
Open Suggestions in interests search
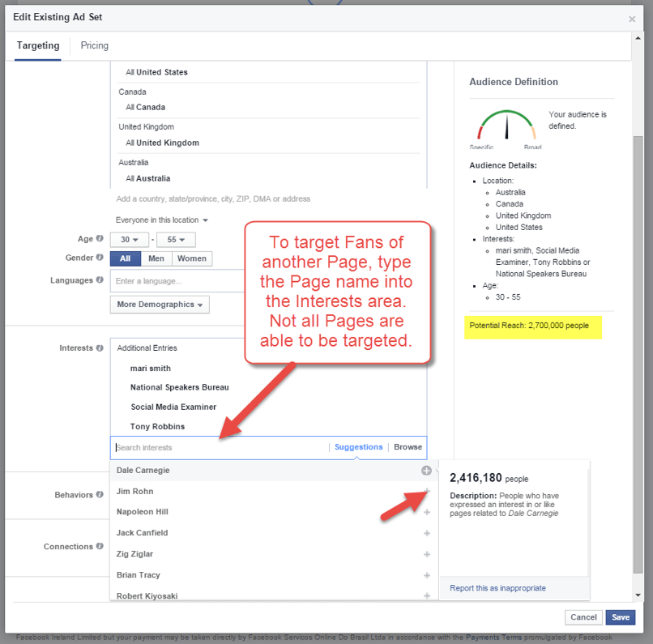(x=359, y=446)
